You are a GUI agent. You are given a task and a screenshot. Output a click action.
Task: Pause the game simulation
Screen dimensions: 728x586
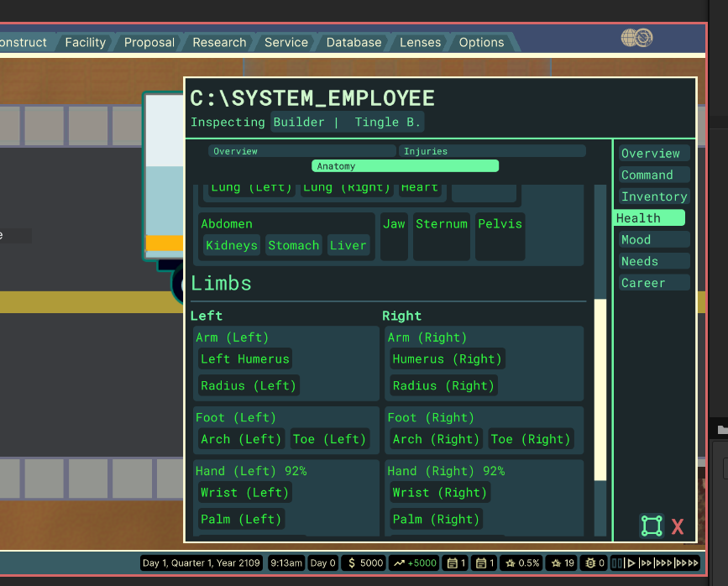coord(616,563)
